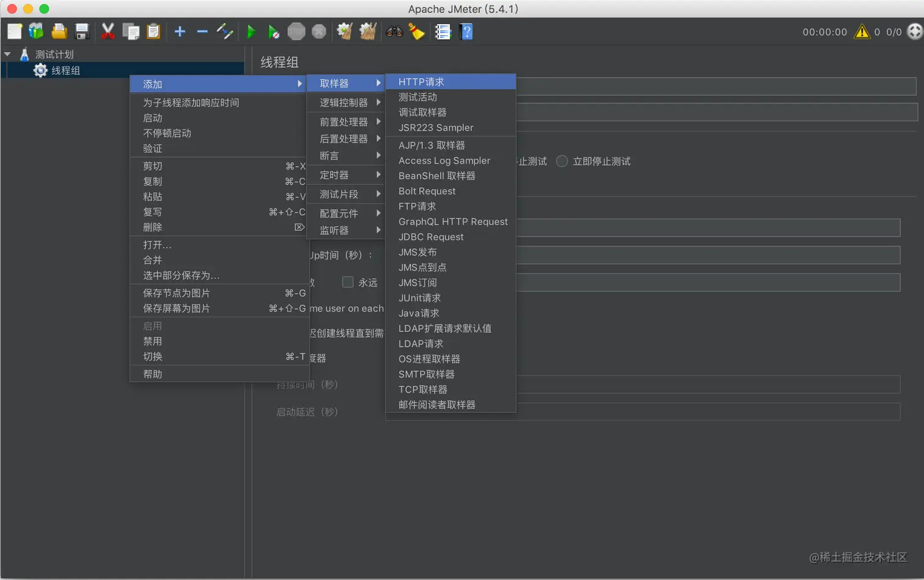Click the expand all plus icon
Screen dimensions: 924x580
coord(180,31)
